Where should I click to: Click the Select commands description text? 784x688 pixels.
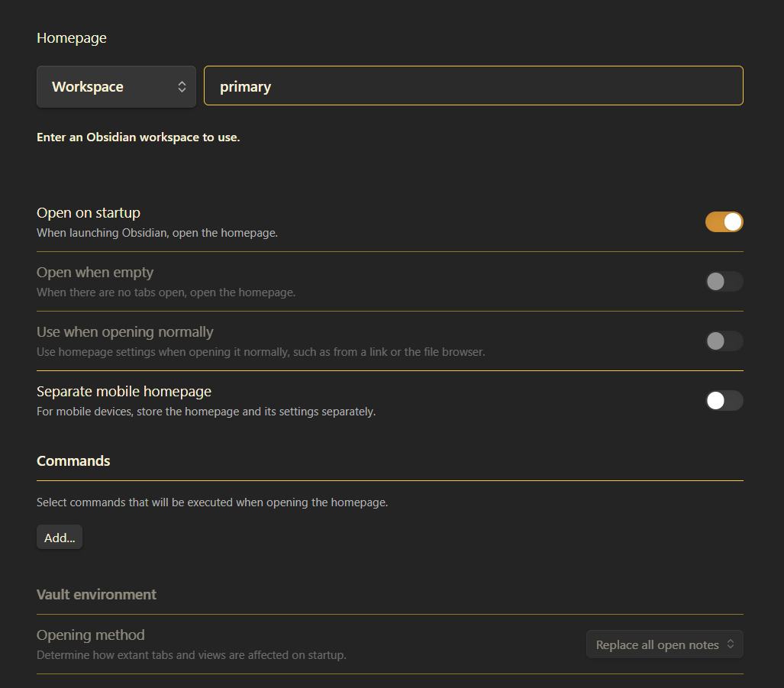pyautogui.click(x=212, y=502)
